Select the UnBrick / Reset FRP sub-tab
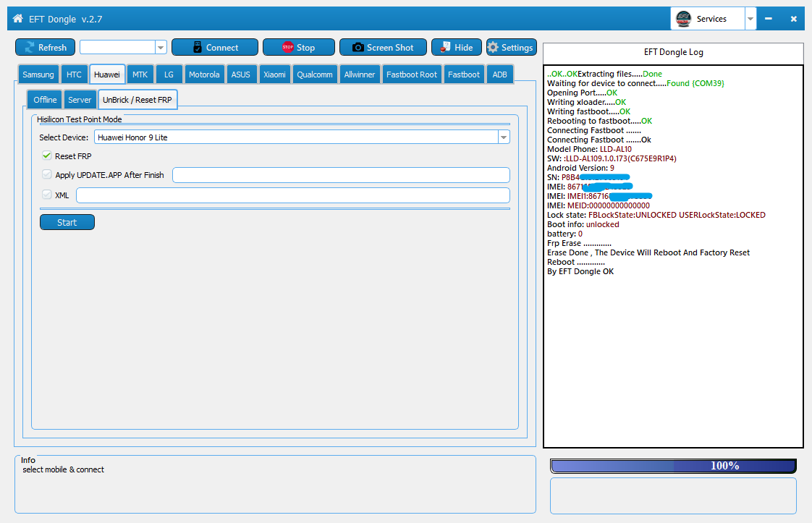The height and width of the screenshot is (523, 812). [x=138, y=100]
